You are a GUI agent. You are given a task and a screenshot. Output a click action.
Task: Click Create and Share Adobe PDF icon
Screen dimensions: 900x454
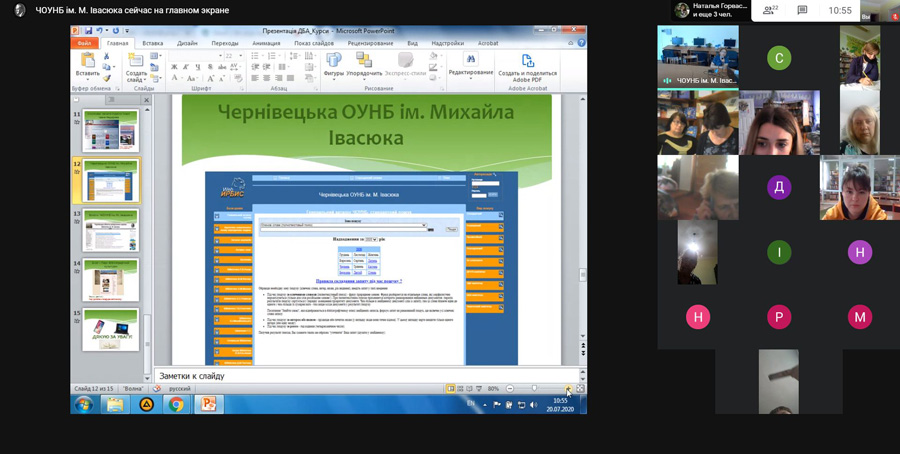[527, 60]
